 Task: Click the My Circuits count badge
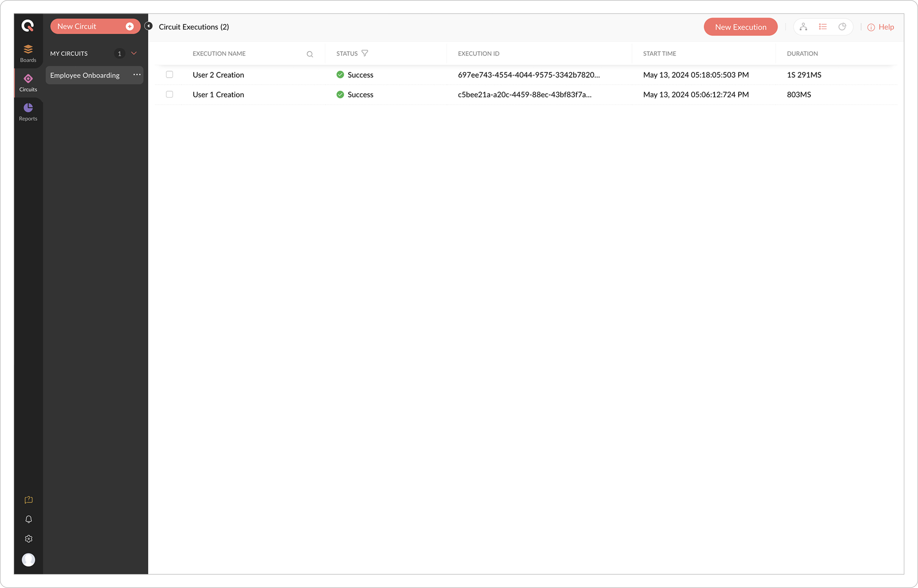click(x=120, y=54)
